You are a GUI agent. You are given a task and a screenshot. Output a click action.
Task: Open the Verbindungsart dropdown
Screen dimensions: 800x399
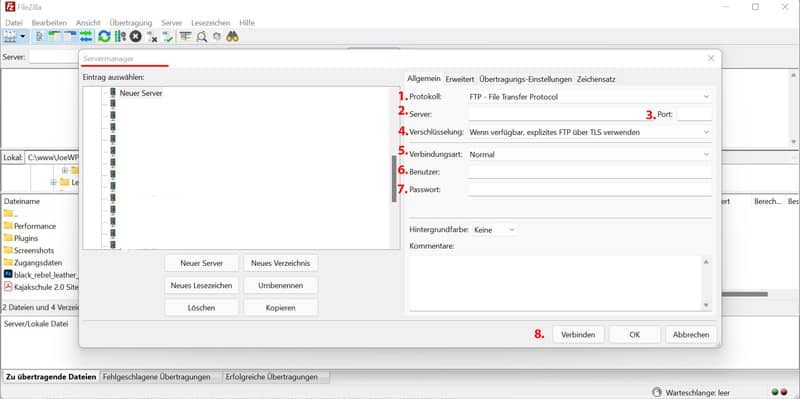pyautogui.click(x=589, y=154)
